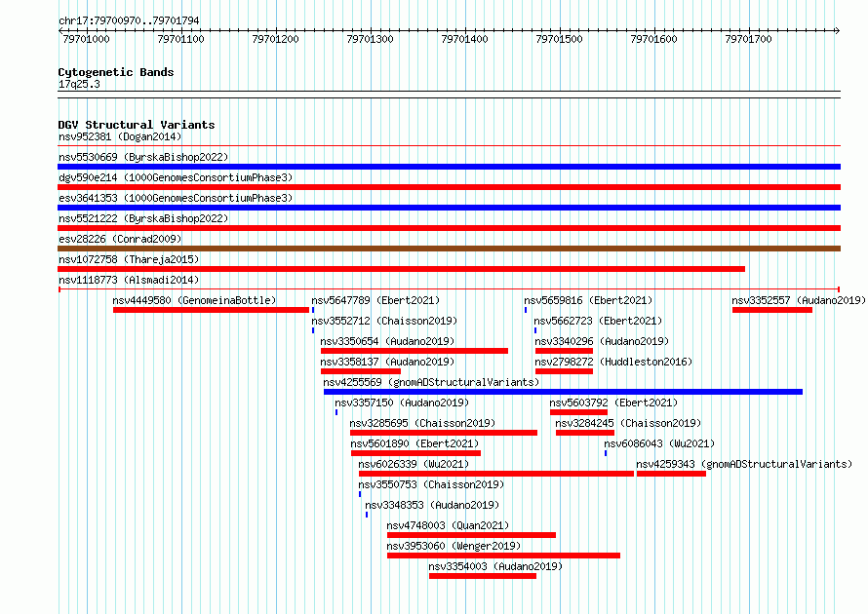Select red bar of nsv4259343
This screenshot has height=614, width=868.
tap(671, 474)
